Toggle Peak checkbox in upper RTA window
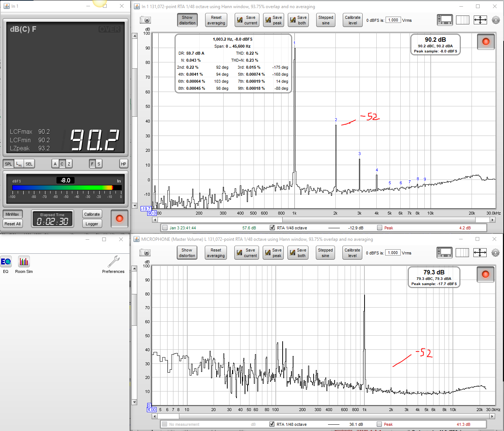The height and width of the screenshot is (431, 504). pyautogui.click(x=380, y=228)
